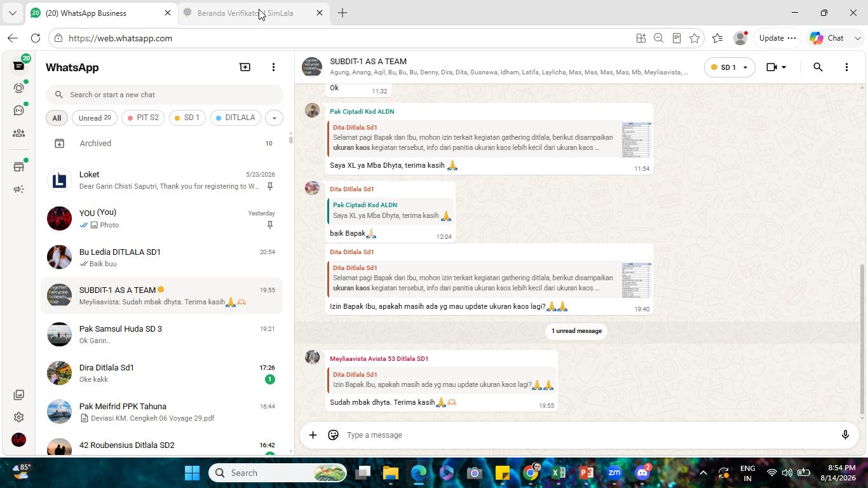Expand more chat filters chevron
This screenshot has width=868, height=488.
274,118
